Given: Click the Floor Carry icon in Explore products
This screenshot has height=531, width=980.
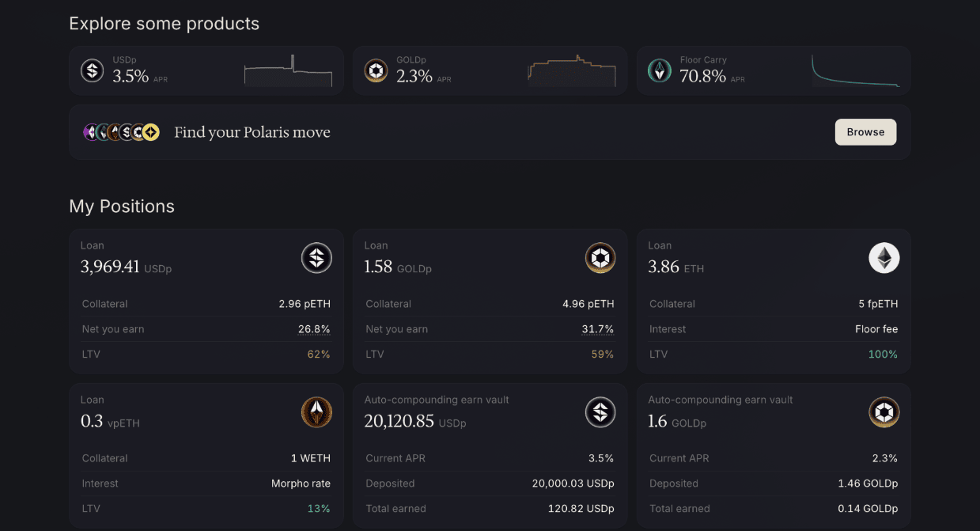Looking at the screenshot, I should click(x=660, y=70).
